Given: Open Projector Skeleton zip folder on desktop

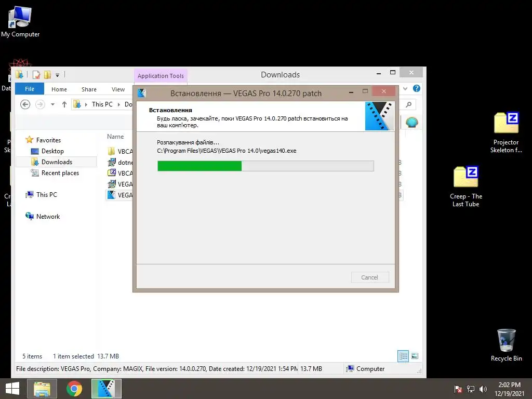Looking at the screenshot, I should coord(506,132).
